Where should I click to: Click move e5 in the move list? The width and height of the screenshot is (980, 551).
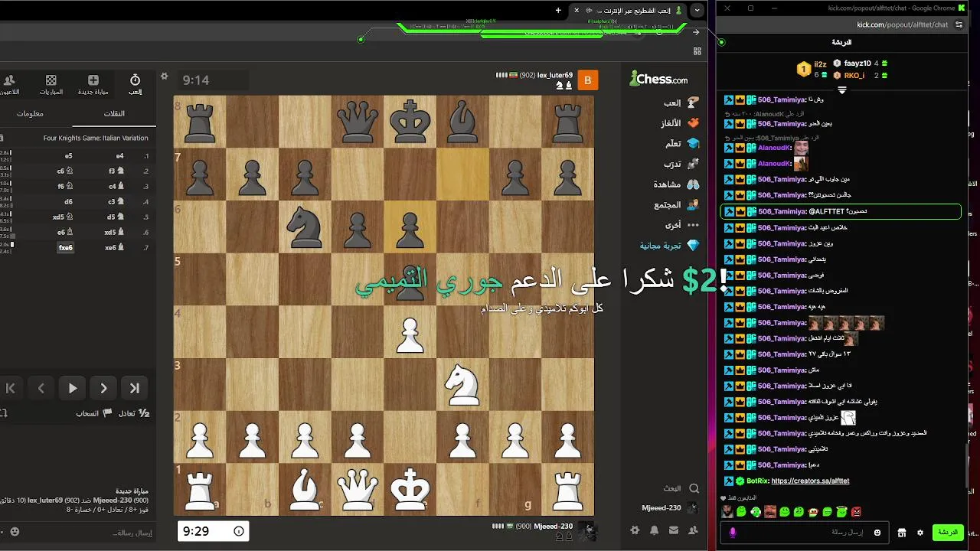click(68, 156)
